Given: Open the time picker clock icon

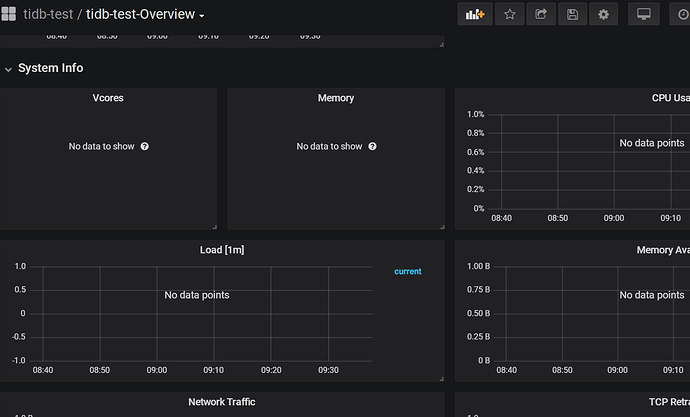Looking at the screenshot, I should click(x=683, y=14).
